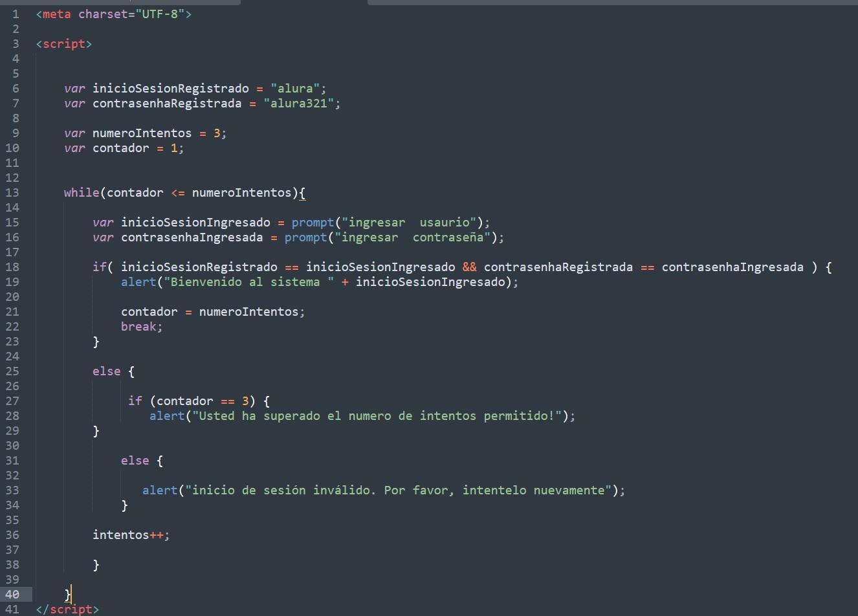
Task: Click the else keyword on line 31
Action: (x=135, y=460)
